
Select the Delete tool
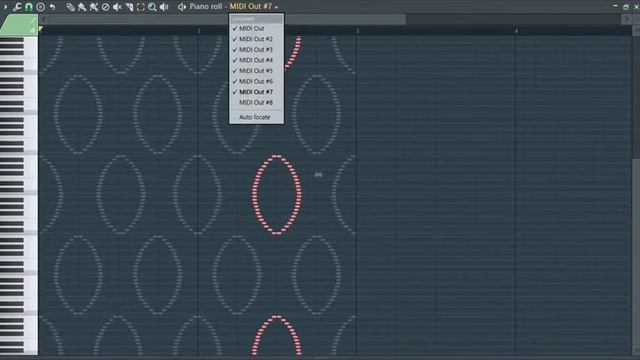105,7
